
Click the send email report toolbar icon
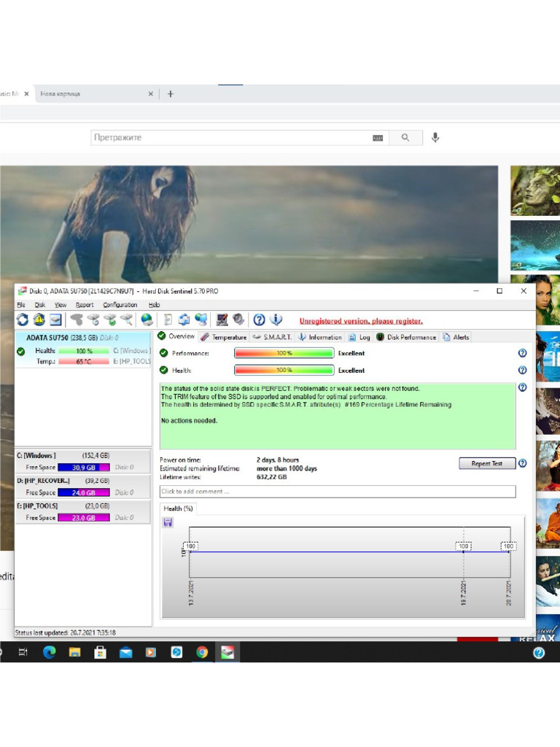[55, 320]
